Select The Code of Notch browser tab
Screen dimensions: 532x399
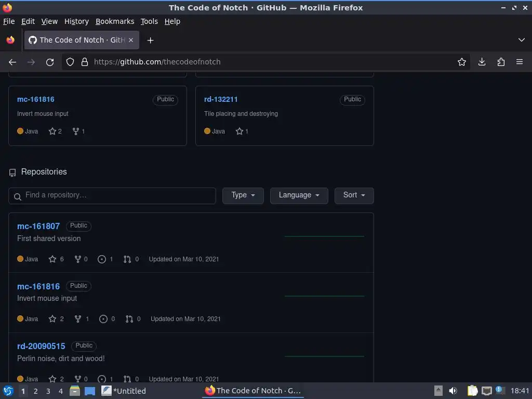82,40
